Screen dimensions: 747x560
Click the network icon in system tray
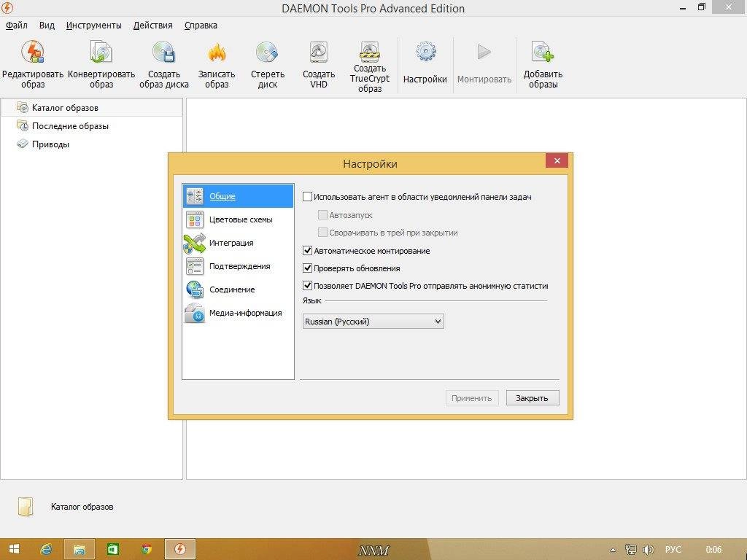[x=631, y=550]
